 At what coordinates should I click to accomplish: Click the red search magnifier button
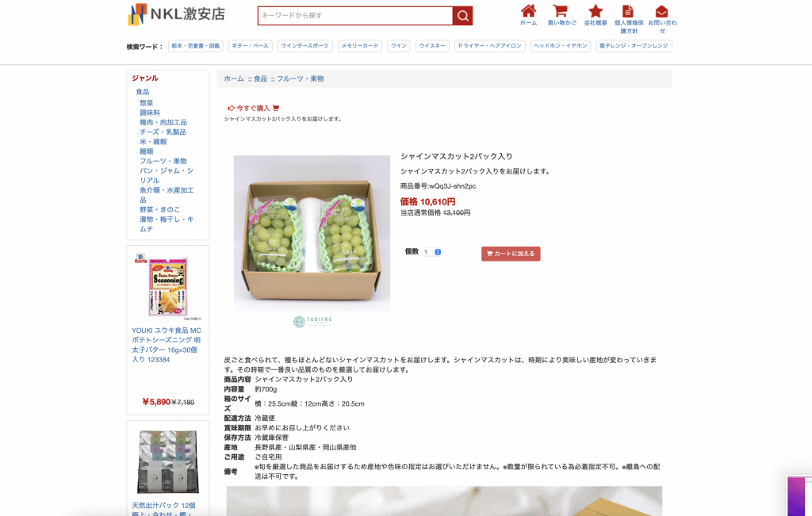point(462,16)
